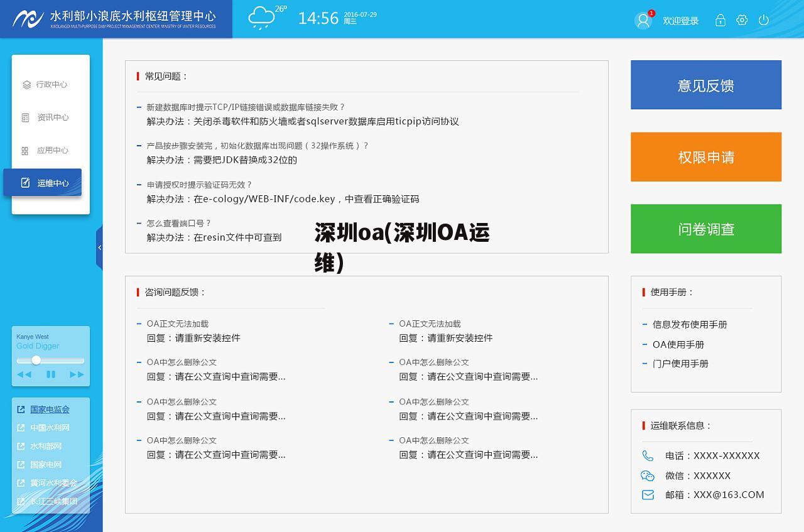Click the 行政中心 layers icon

[26, 85]
